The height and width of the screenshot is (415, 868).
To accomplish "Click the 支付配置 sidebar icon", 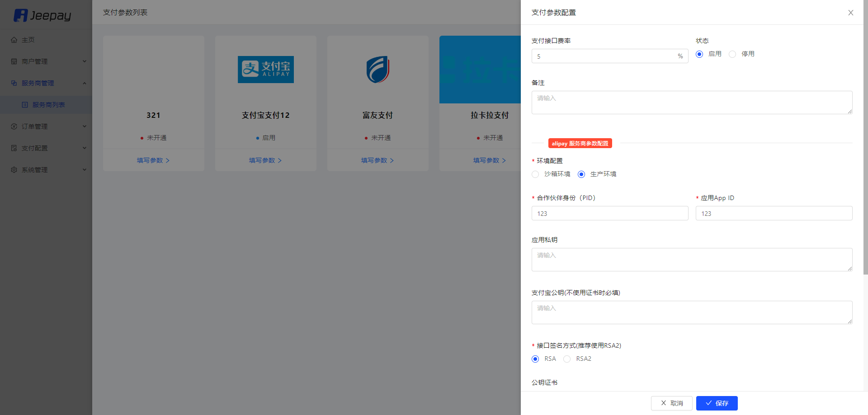I will [14, 148].
